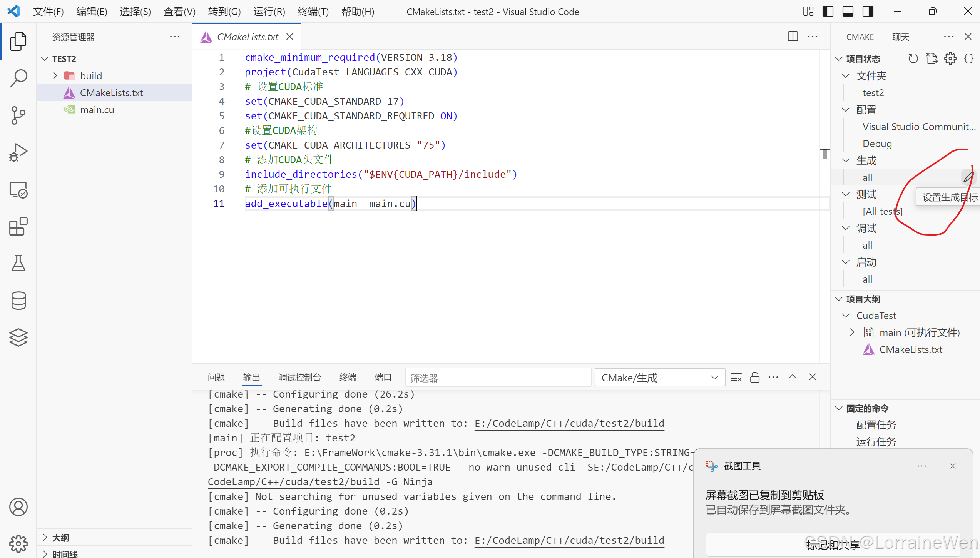Viewport: 980px width, 558px height.
Task: Open the Search view in activity bar
Action: [18, 78]
